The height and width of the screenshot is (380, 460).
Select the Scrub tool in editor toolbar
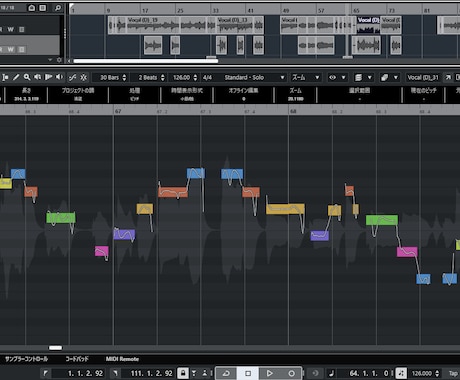click(49, 77)
